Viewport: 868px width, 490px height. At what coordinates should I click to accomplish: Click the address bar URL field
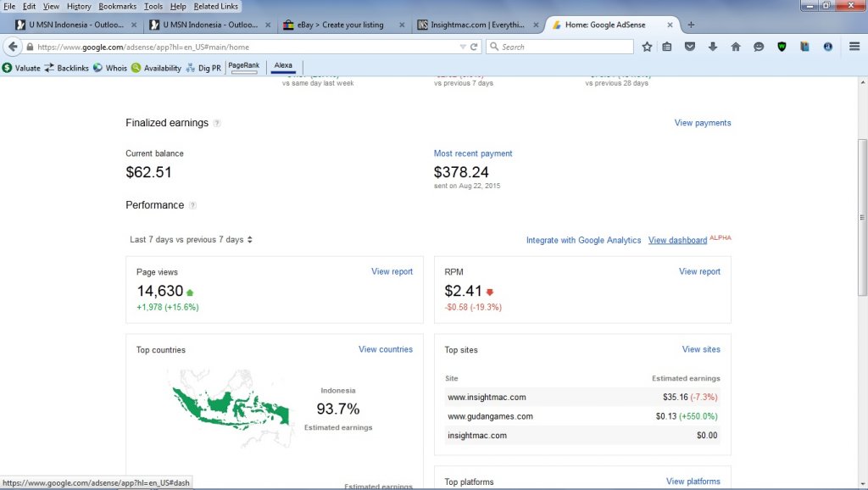tap(243, 47)
